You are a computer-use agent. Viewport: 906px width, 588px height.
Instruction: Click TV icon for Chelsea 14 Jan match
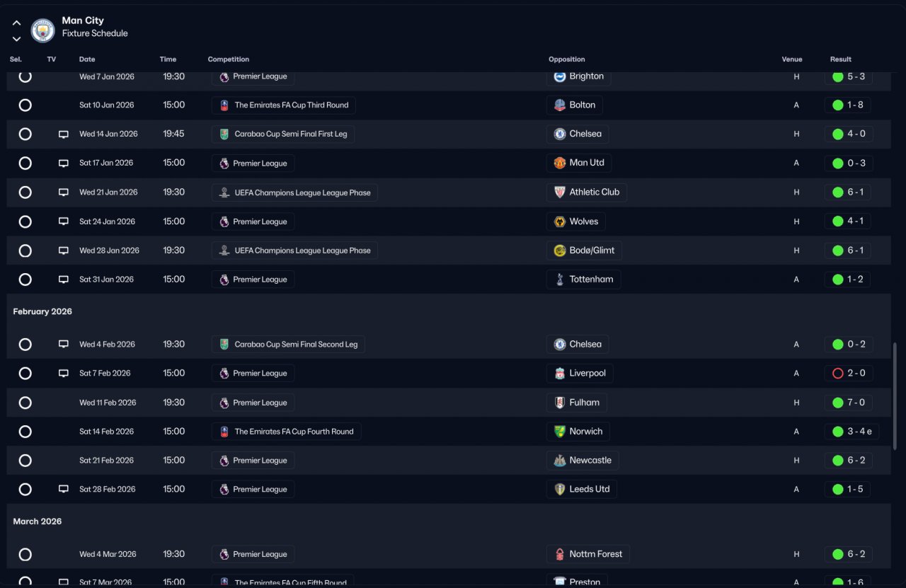64,134
